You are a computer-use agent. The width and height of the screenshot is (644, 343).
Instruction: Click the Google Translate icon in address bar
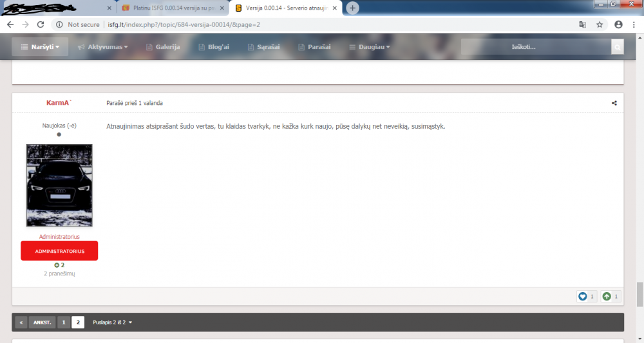pyautogui.click(x=582, y=24)
